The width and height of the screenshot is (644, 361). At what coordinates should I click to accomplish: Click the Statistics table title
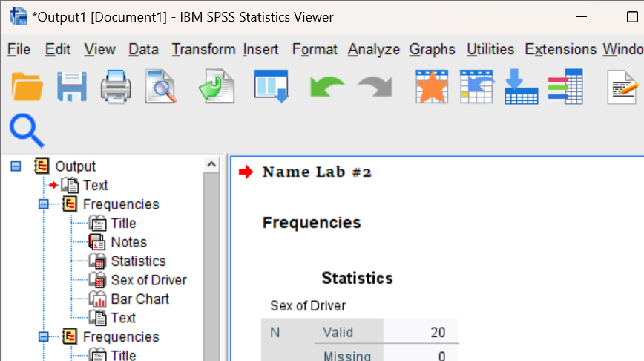click(357, 278)
